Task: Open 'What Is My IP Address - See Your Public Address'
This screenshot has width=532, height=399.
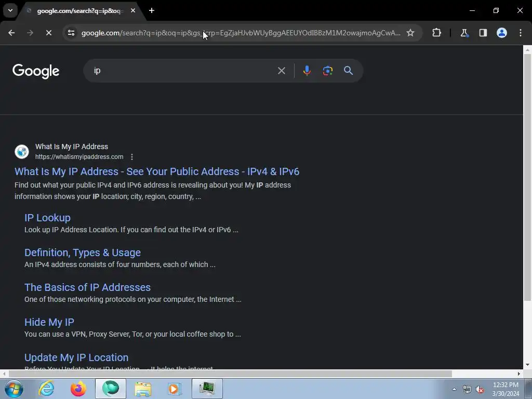Action: pos(157,171)
